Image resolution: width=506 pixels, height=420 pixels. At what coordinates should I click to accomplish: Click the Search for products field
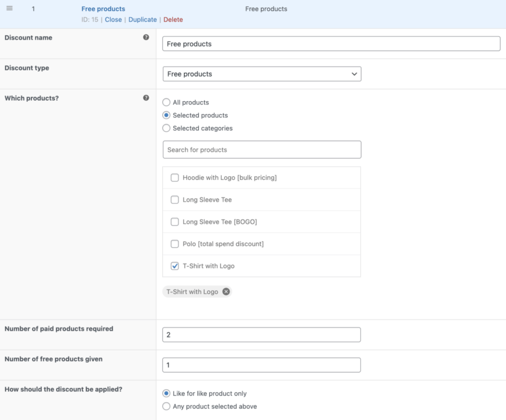pos(262,149)
